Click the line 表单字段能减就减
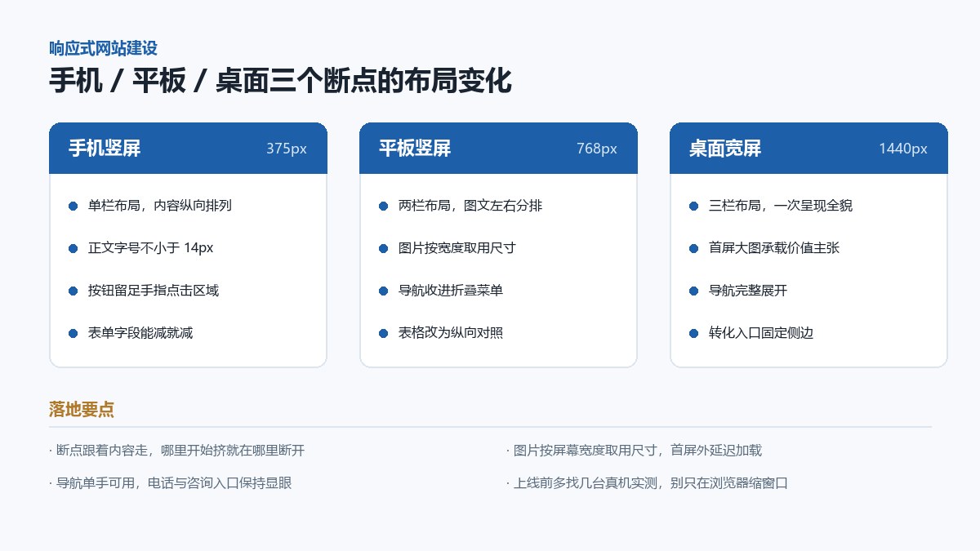The image size is (980, 551). 140,333
